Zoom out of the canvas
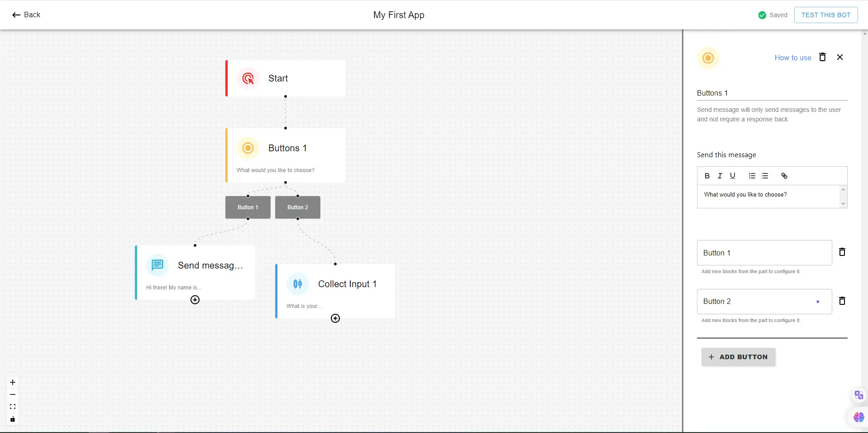868x433 pixels. (x=13, y=395)
